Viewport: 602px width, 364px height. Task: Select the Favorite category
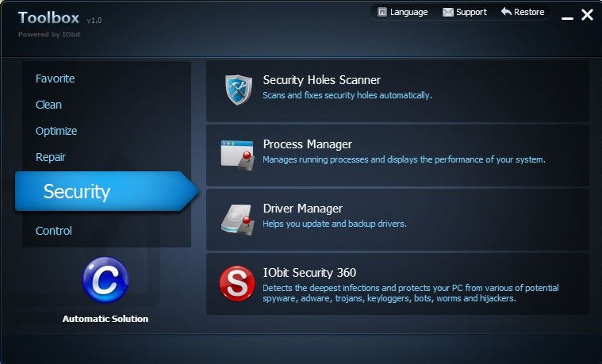tap(56, 79)
